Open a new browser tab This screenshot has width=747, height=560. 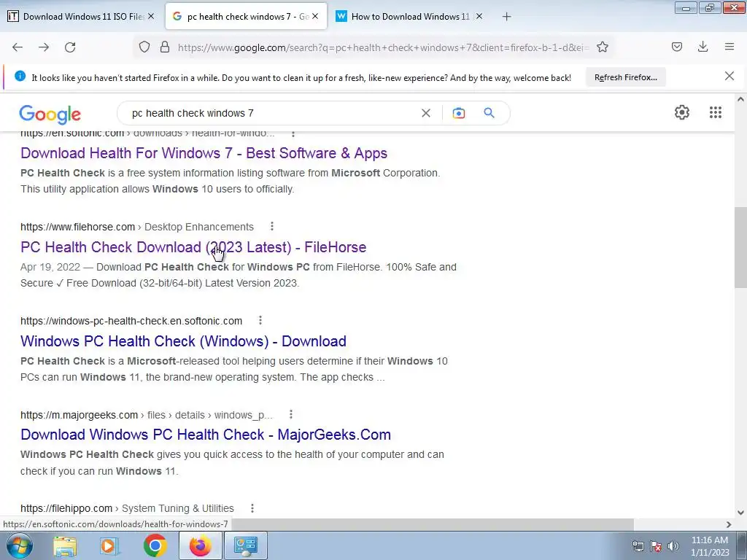[x=506, y=17]
